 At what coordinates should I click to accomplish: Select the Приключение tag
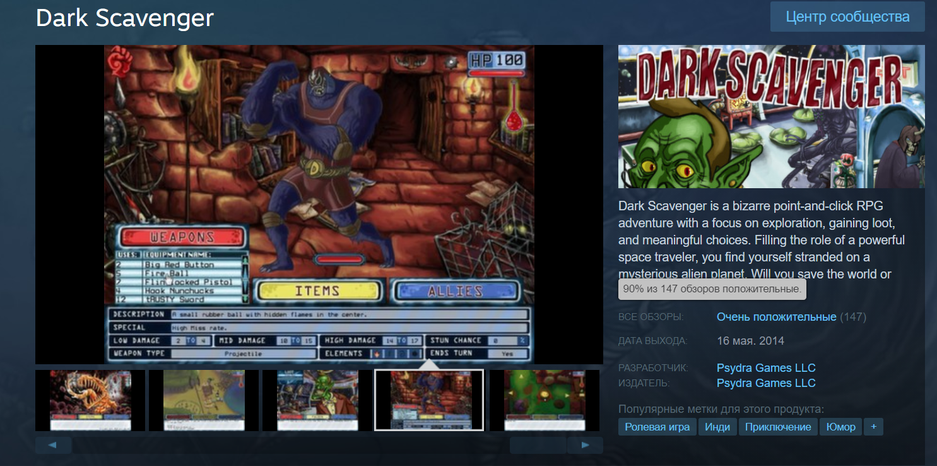(778, 427)
